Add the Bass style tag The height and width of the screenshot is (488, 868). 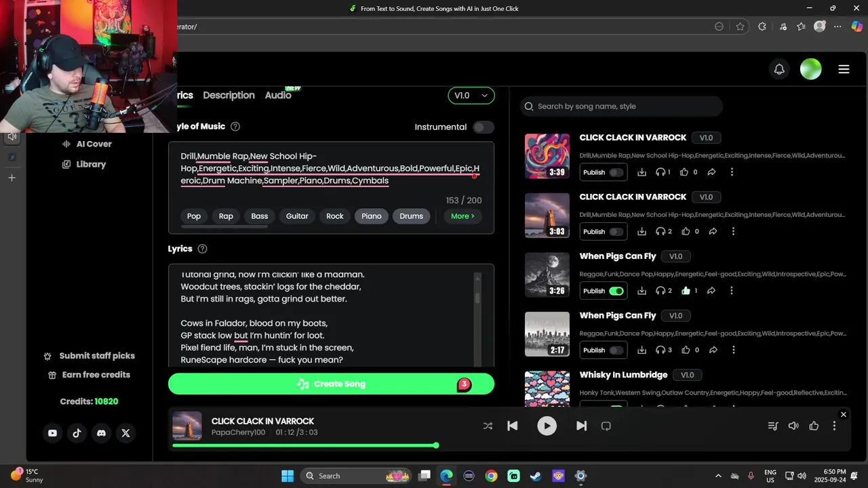click(260, 216)
